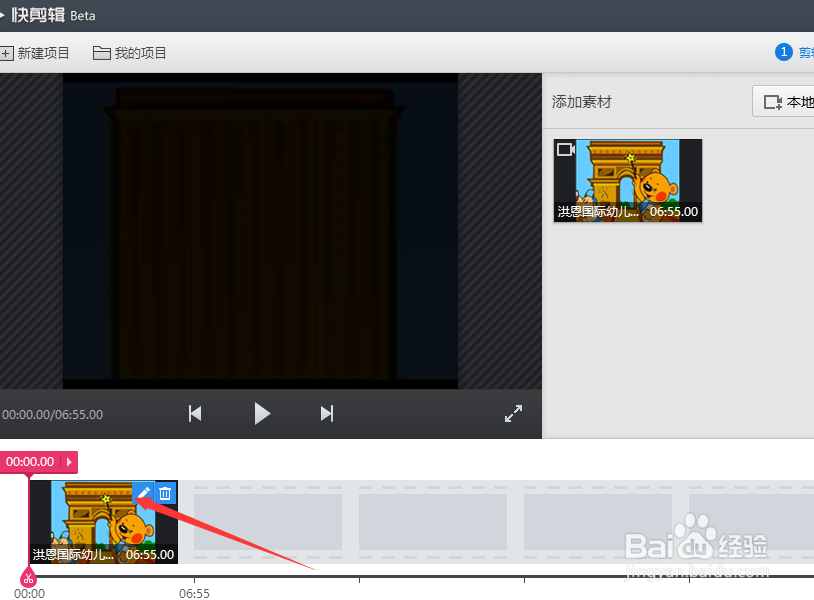Open 我的项目 my projects folder
This screenshot has width=814, height=600.
click(129, 53)
